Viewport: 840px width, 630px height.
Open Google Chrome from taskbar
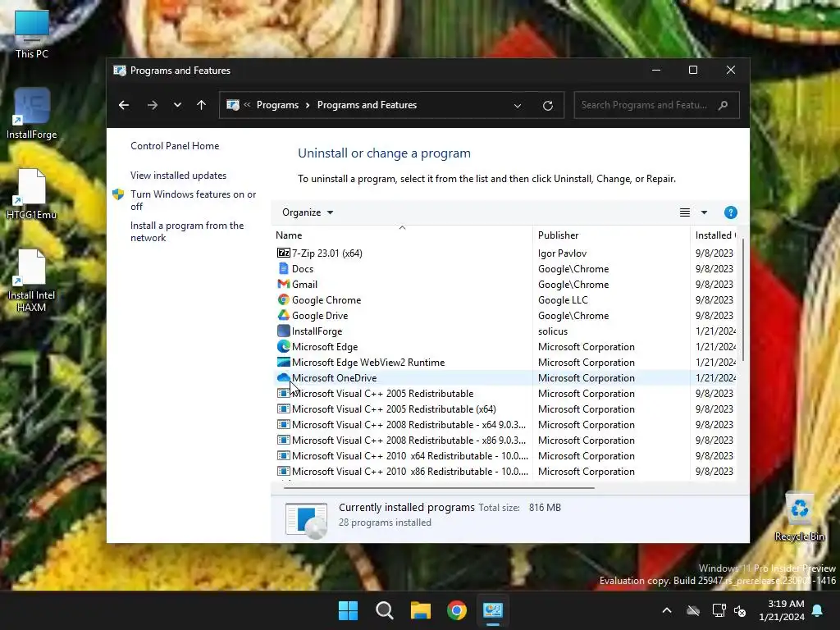(457, 610)
